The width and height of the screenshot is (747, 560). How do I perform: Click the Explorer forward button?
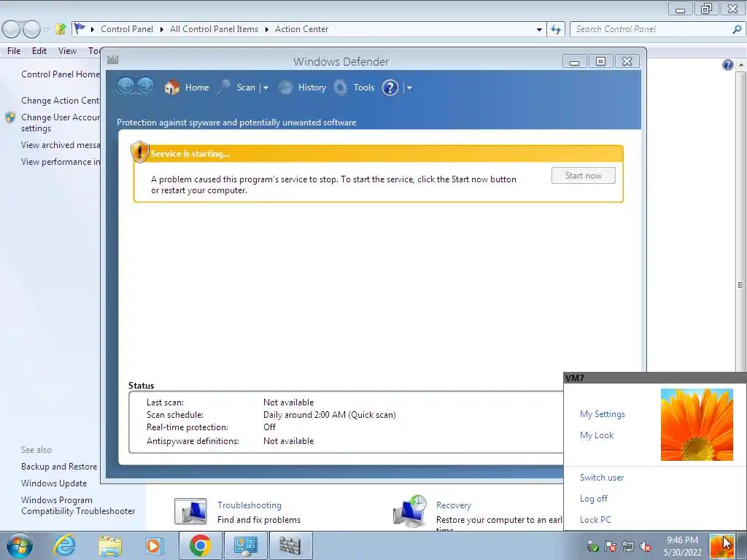(x=31, y=29)
